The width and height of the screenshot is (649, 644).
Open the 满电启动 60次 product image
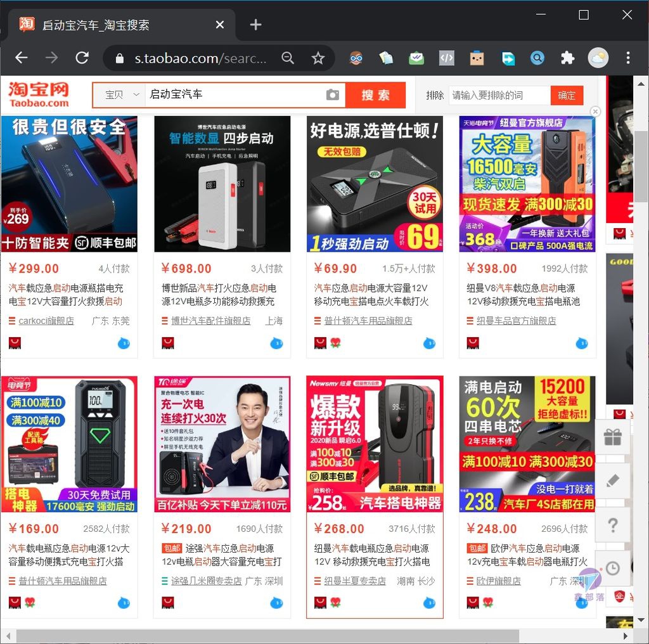527,444
